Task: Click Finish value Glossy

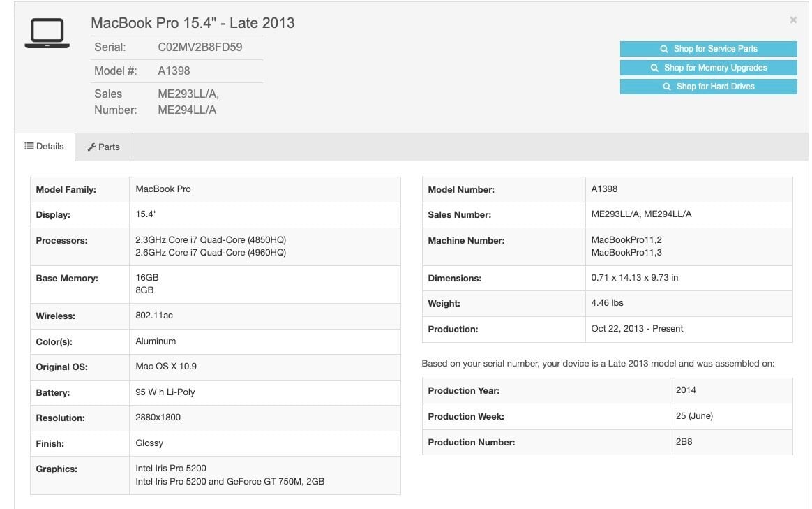Action: click(149, 443)
